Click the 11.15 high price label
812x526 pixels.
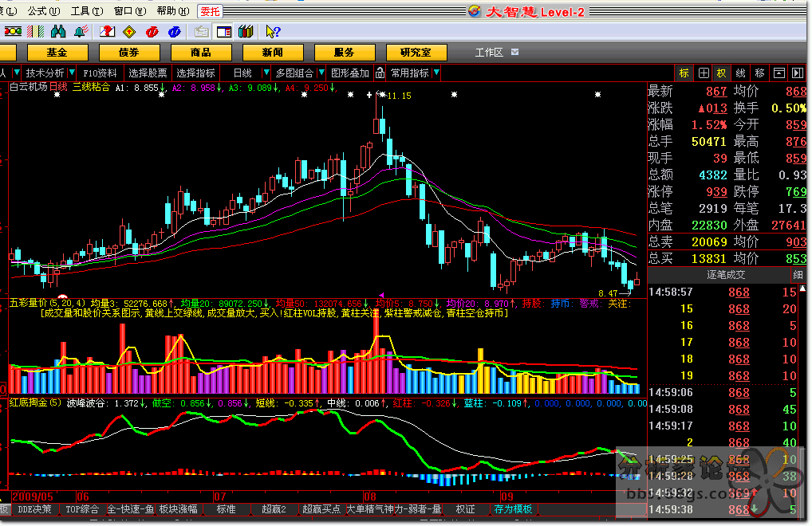[x=400, y=96]
